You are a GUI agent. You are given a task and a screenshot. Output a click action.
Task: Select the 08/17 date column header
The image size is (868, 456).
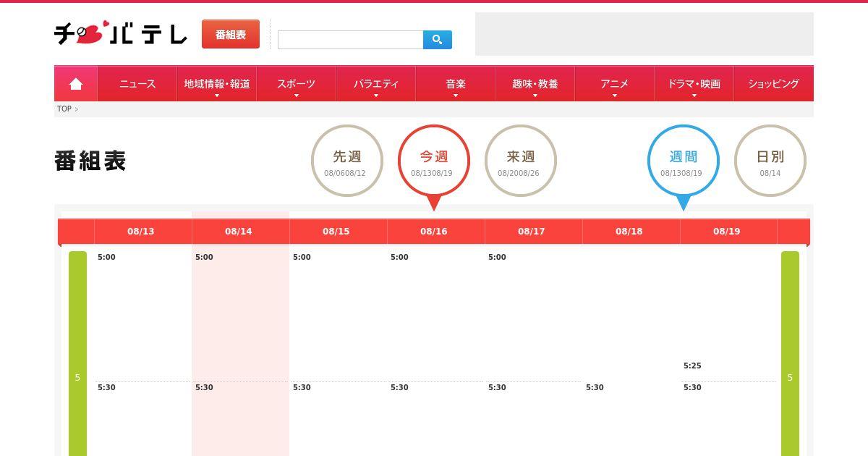pos(534,232)
